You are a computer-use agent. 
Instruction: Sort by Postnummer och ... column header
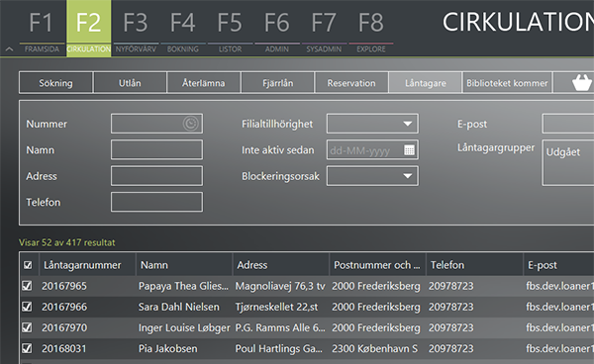[377, 265]
